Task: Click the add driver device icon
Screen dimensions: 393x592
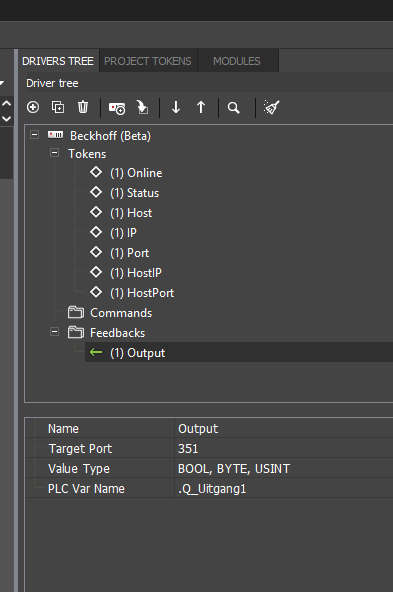Action: (x=117, y=108)
